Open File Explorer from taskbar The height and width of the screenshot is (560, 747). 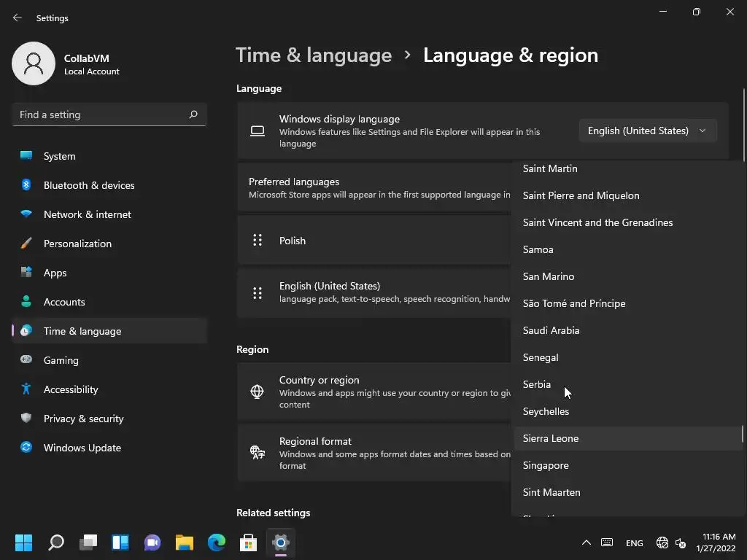185,542
